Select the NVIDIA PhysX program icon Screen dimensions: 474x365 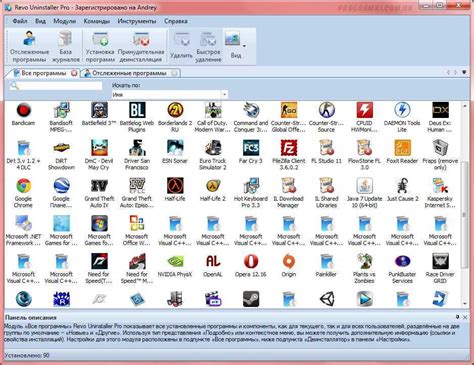pos(175,266)
